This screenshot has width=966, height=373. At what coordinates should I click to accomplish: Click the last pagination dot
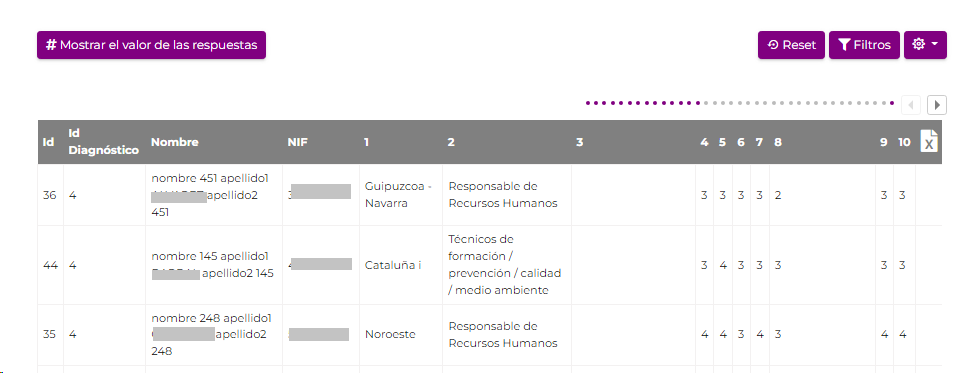tap(892, 103)
